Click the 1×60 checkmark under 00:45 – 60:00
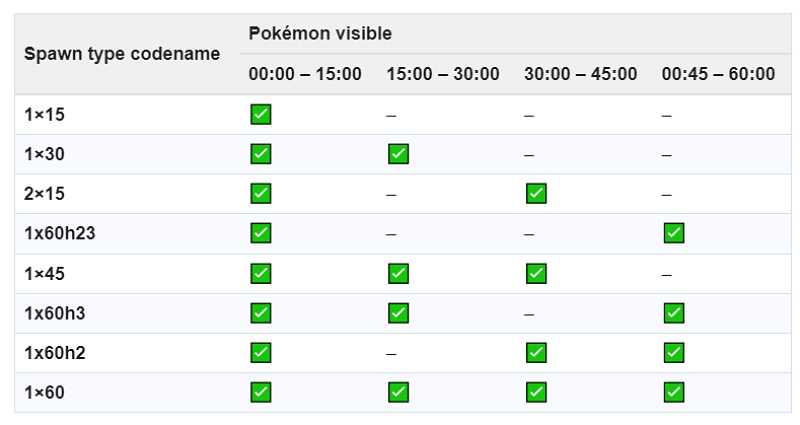This screenshot has height=425, width=800. point(673,390)
